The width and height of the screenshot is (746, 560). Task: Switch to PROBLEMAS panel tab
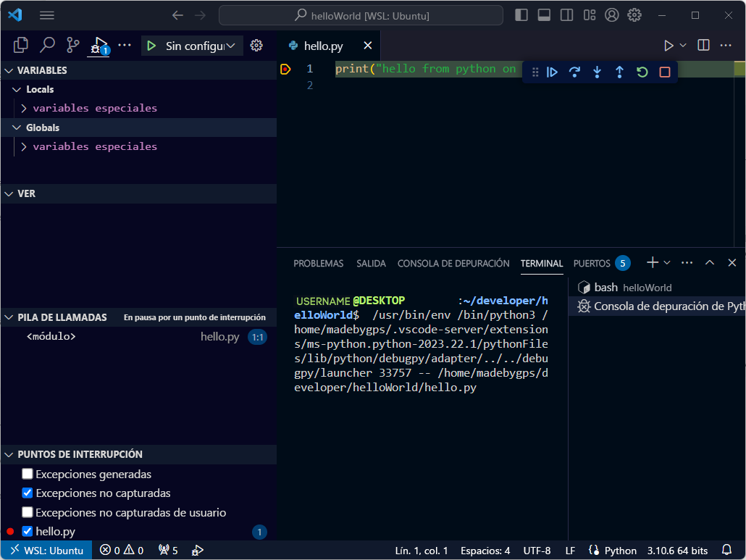pyautogui.click(x=318, y=264)
